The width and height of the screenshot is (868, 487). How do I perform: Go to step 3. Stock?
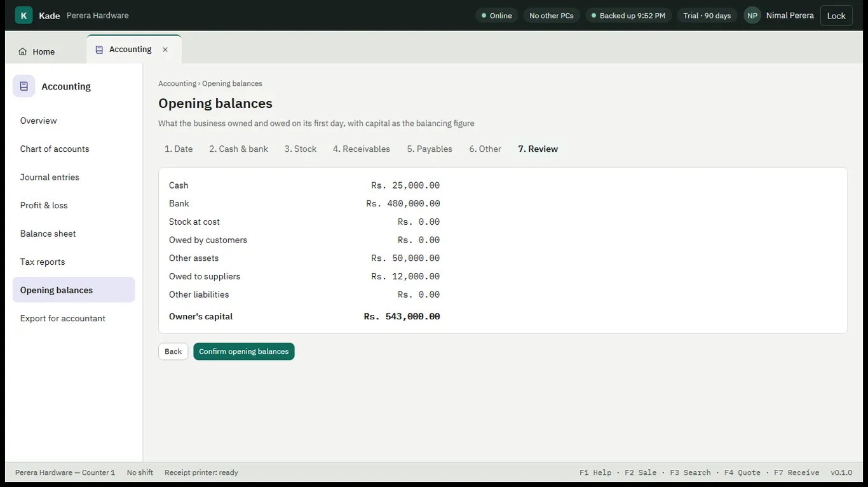(x=301, y=149)
